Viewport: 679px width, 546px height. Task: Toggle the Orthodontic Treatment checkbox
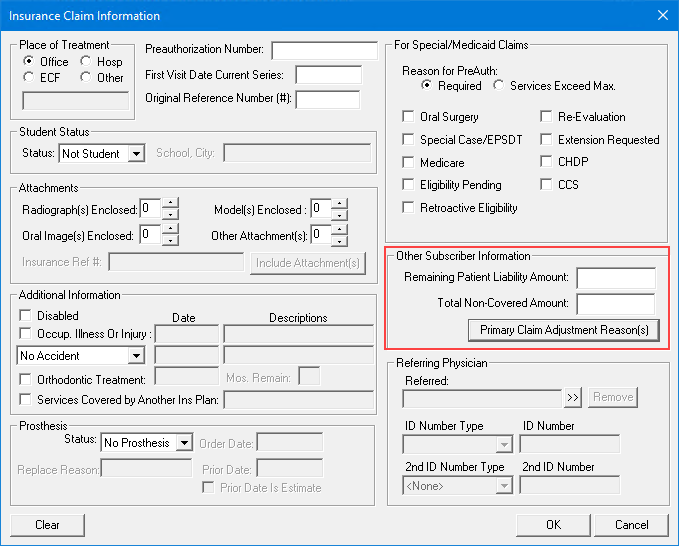tap(25, 380)
